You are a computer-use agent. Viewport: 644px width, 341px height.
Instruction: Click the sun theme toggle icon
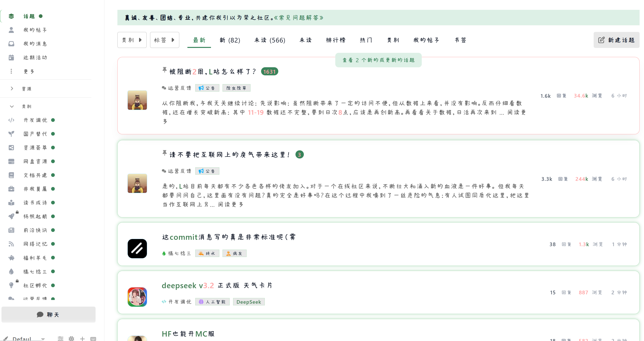pos(71,339)
